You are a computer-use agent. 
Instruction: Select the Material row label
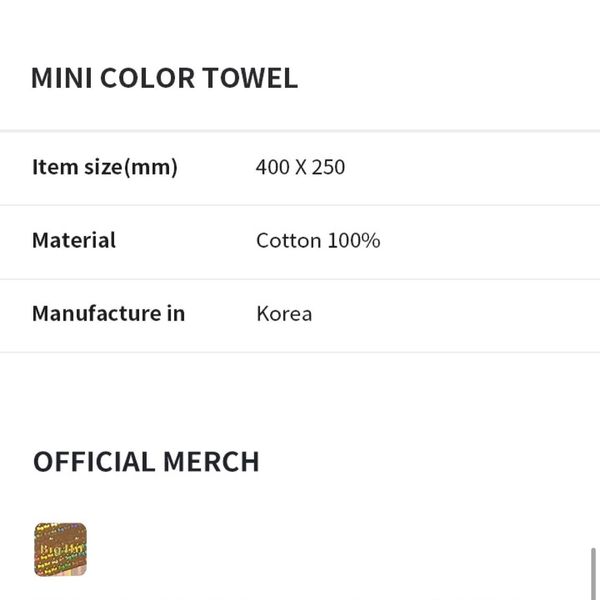pyautogui.click(x=74, y=240)
